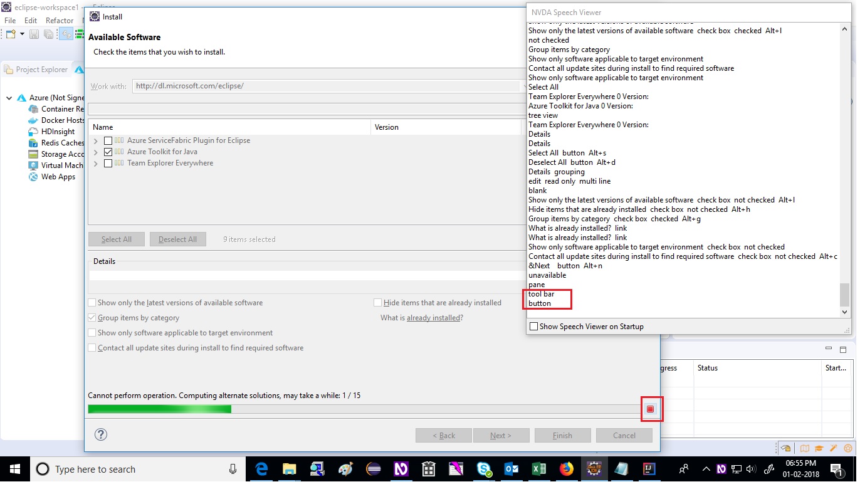Click the red stop installation icon

(651, 408)
